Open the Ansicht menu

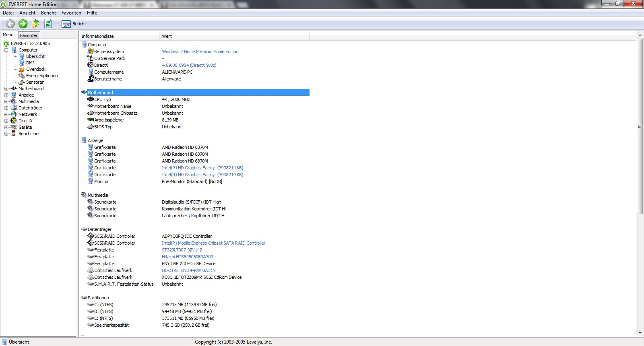(27, 13)
